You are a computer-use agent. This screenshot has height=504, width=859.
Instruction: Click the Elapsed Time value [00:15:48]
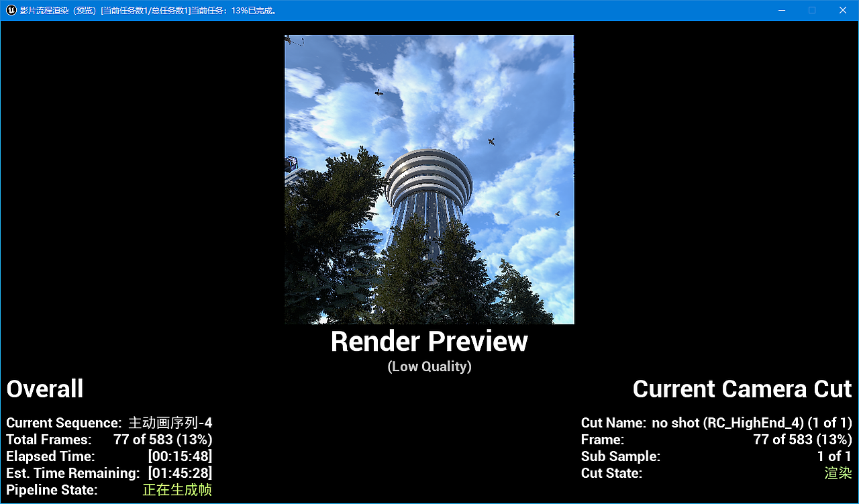pos(179,456)
